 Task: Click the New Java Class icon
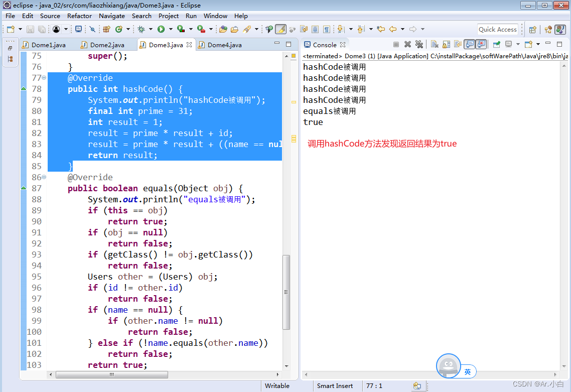click(119, 29)
